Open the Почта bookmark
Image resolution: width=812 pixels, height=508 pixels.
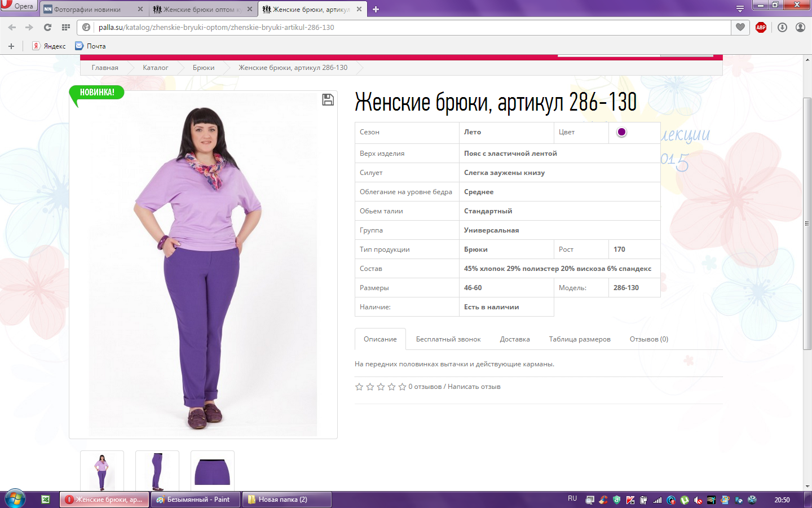coord(91,46)
